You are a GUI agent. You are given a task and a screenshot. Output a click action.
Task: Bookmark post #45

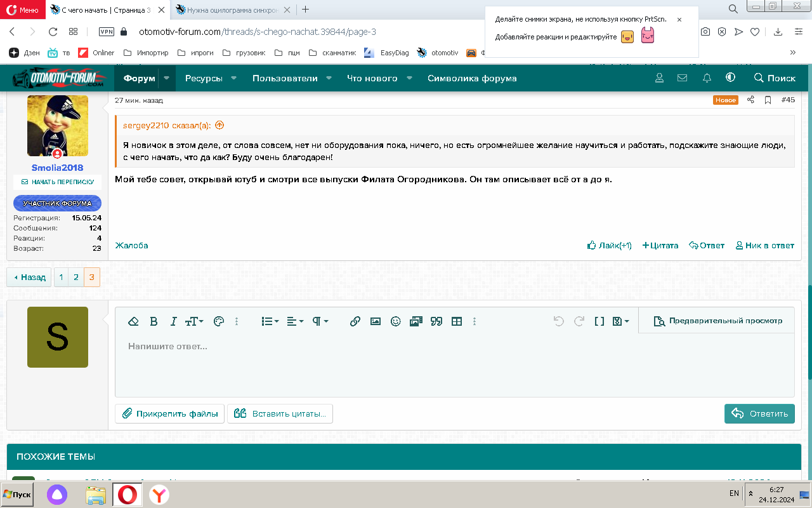(768, 100)
